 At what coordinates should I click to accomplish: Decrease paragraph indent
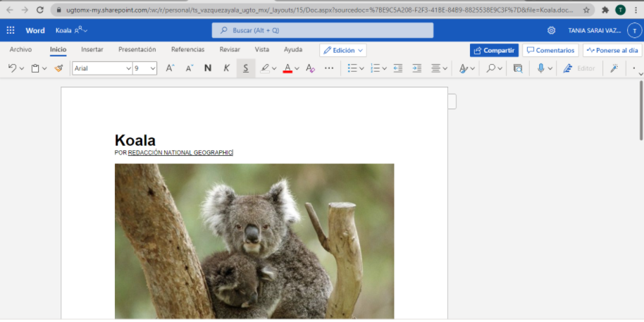[397, 68]
